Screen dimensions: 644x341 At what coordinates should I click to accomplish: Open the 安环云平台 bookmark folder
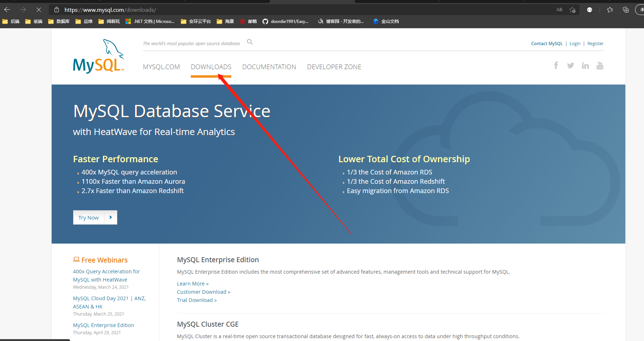[x=196, y=21]
